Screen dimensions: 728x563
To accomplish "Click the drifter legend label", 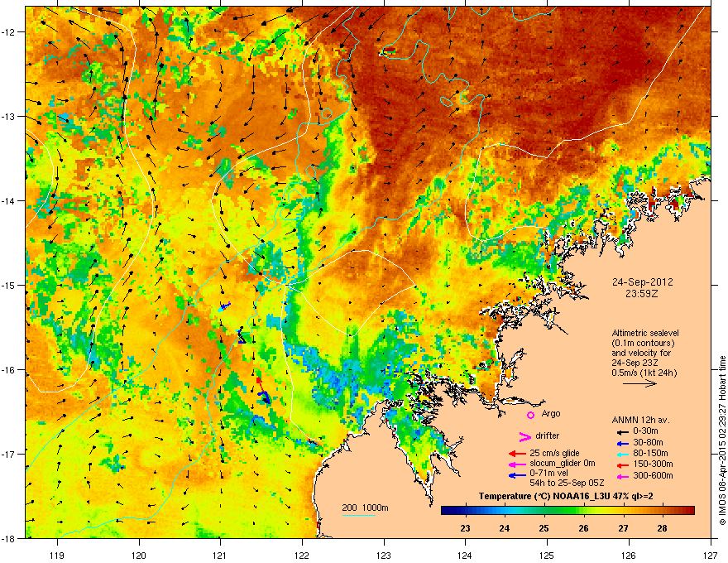I will [548, 435].
